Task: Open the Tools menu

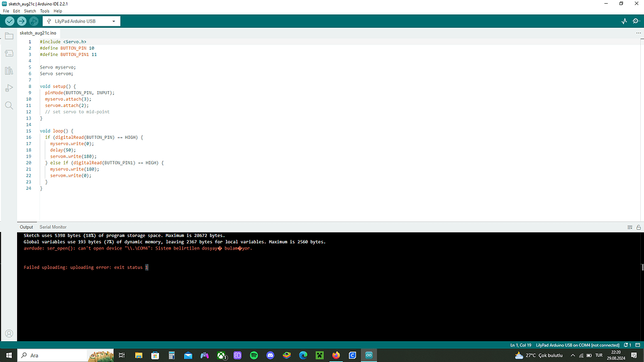Action: tap(44, 10)
